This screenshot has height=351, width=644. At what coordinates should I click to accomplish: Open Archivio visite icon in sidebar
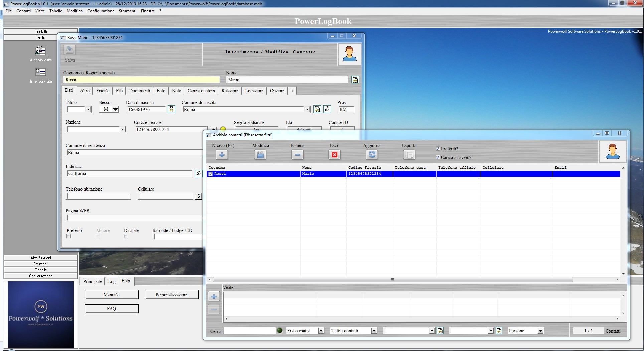[41, 51]
